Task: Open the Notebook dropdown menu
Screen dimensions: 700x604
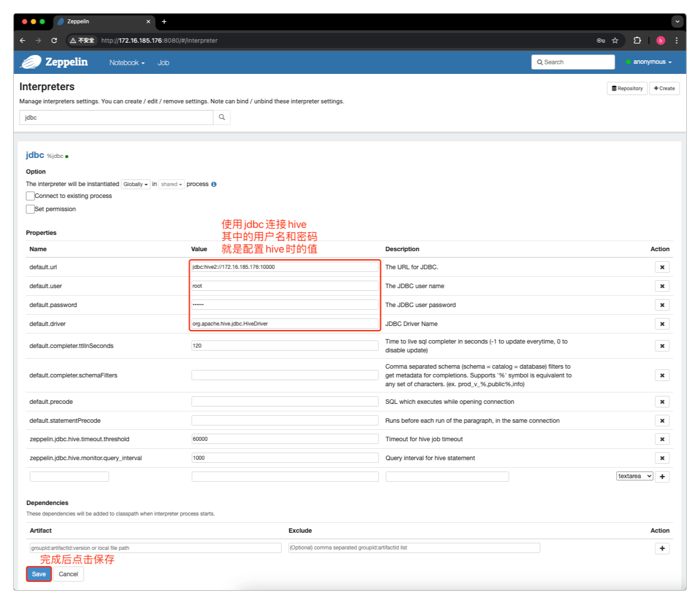Action: (127, 62)
